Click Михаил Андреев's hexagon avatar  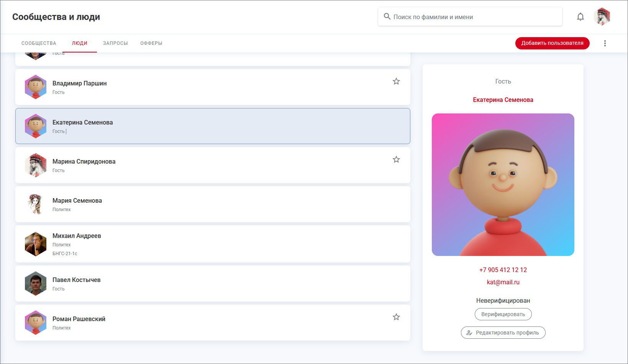(36, 244)
